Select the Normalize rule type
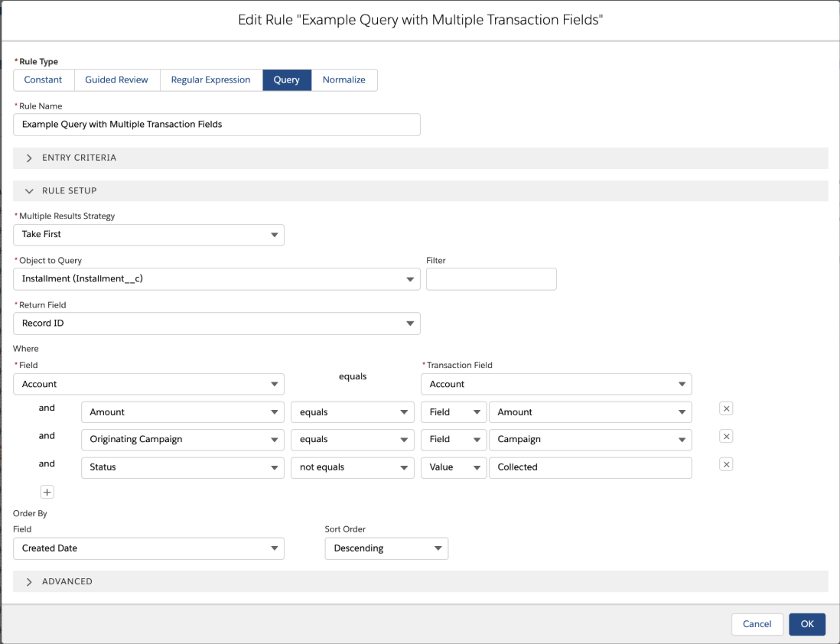840x644 pixels. pos(344,80)
